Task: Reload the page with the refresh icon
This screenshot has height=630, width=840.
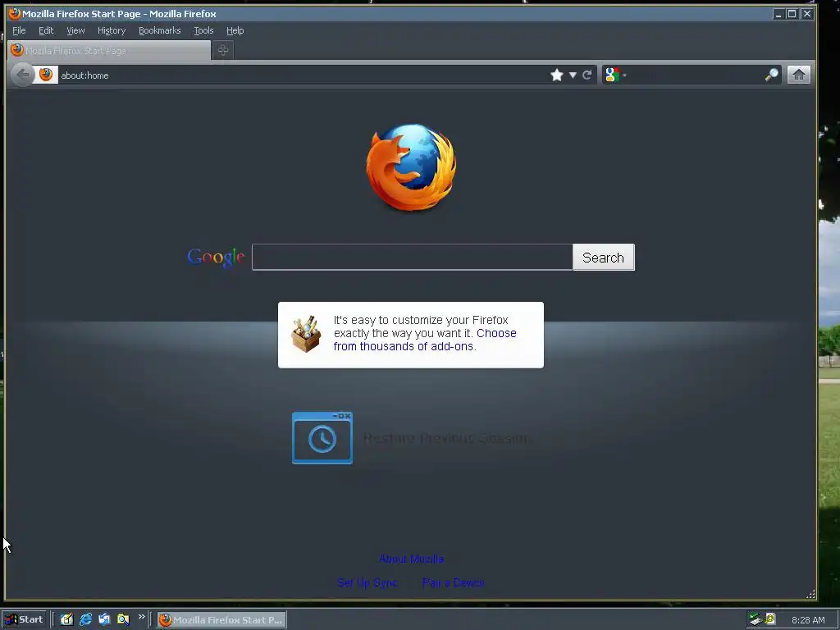Action: [587, 75]
